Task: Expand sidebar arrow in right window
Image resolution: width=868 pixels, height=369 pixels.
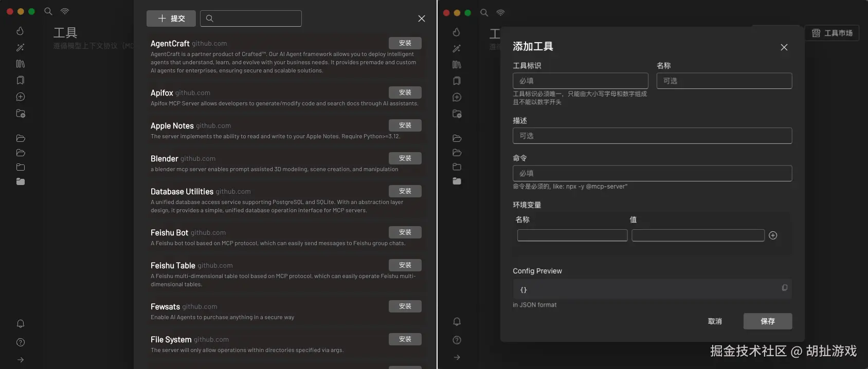Action: 457,357
